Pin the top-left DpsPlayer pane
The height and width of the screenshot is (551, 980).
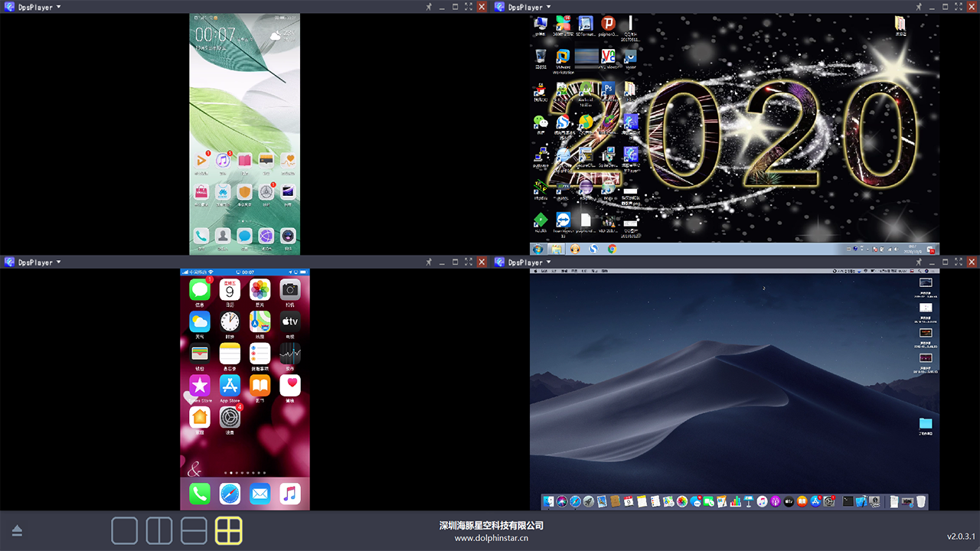pyautogui.click(x=429, y=7)
